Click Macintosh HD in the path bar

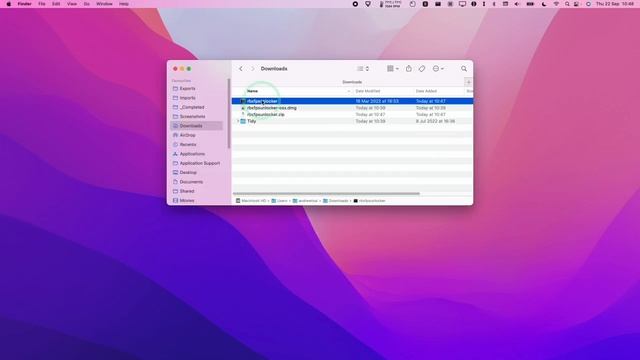pos(251,201)
